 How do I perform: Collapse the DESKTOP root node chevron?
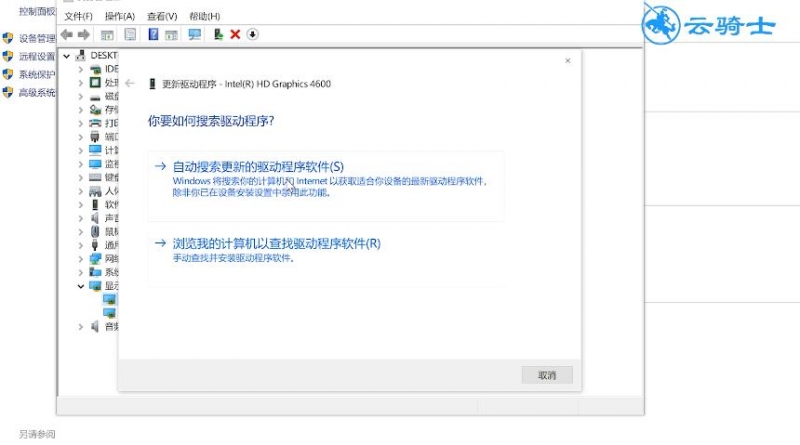click(x=66, y=56)
